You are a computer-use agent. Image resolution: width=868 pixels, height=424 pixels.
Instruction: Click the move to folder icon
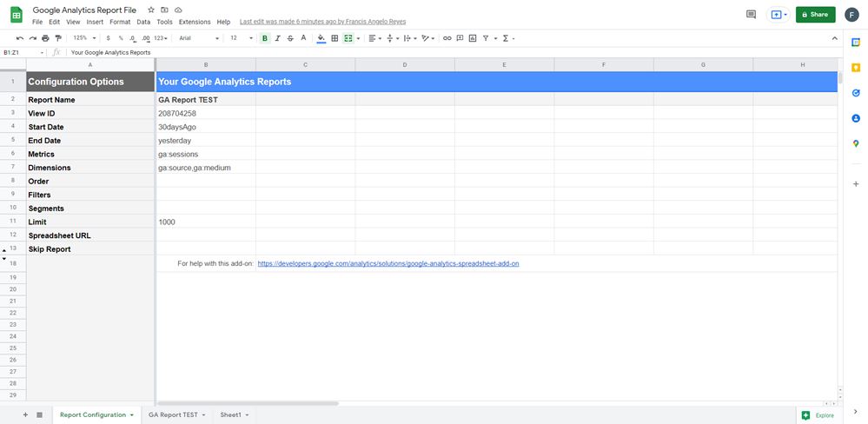164,10
